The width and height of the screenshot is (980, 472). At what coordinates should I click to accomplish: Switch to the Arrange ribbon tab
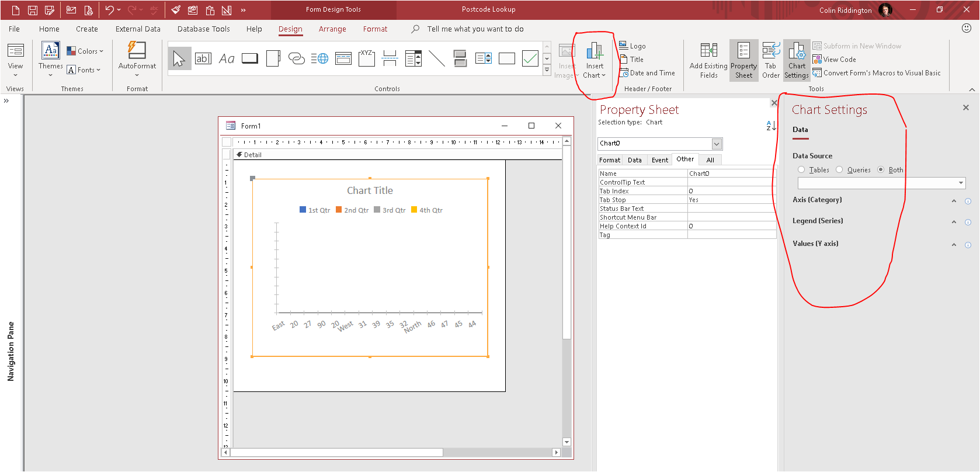tap(332, 29)
